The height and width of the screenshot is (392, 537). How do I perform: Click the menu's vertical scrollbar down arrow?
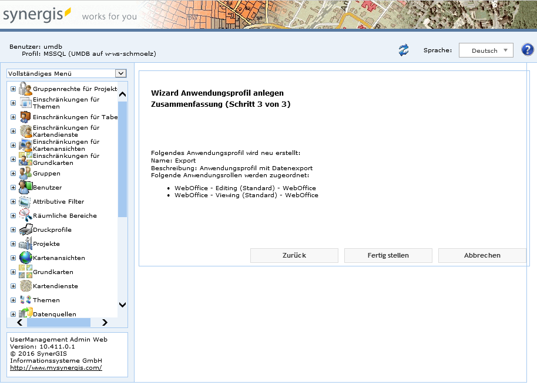[122, 305]
